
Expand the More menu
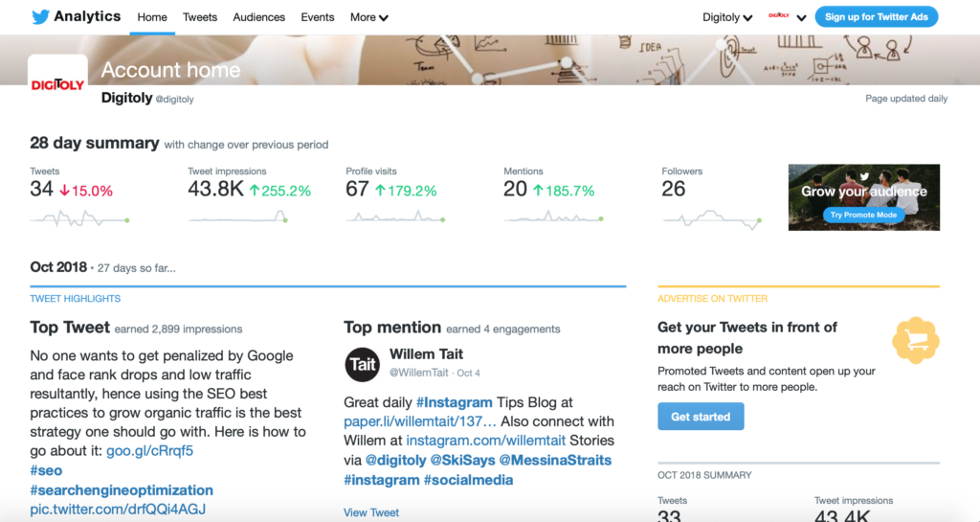tap(368, 17)
